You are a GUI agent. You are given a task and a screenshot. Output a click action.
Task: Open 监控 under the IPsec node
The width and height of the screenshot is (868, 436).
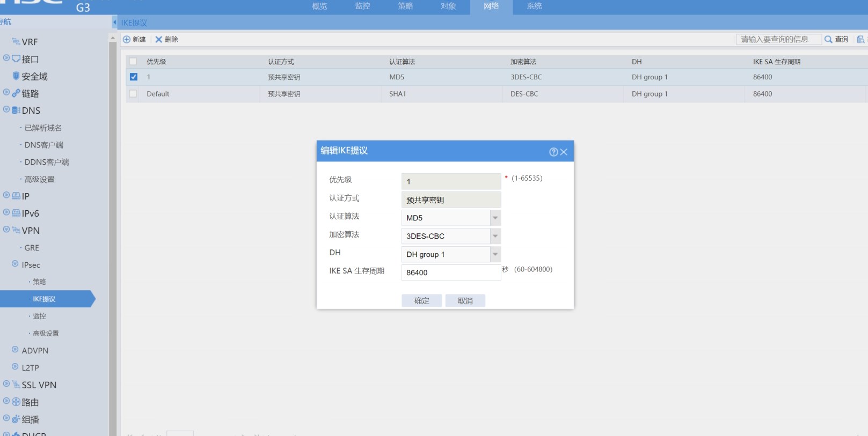39,316
